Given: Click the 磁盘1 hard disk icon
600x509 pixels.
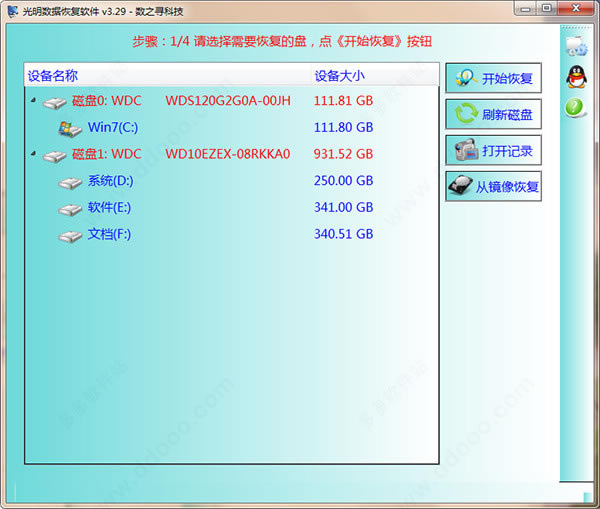Looking at the screenshot, I should pos(54,155).
